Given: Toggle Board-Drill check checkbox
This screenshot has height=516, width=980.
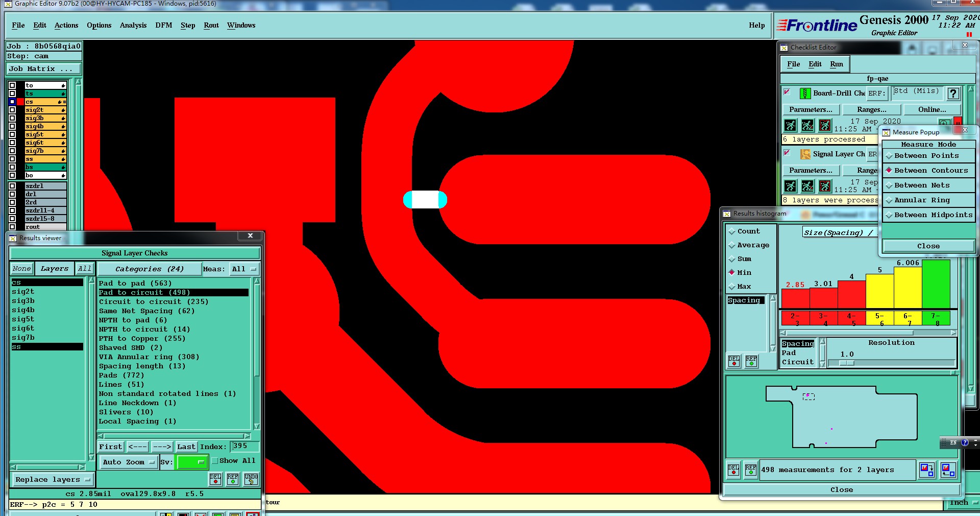Looking at the screenshot, I should [x=787, y=92].
